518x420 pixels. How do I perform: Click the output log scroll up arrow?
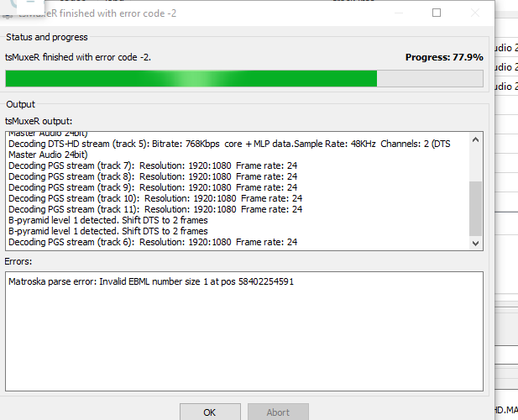pos(475,139)
